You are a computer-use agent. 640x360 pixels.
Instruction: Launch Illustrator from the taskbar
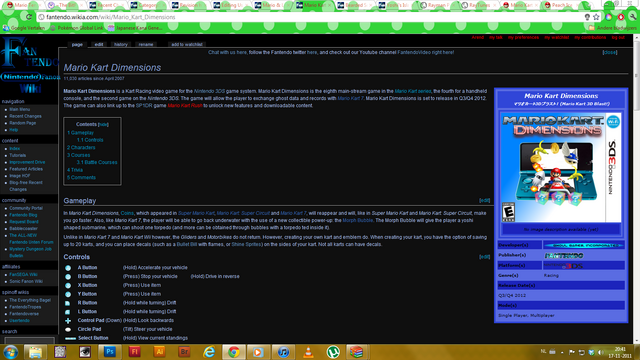tap(159, 352)
